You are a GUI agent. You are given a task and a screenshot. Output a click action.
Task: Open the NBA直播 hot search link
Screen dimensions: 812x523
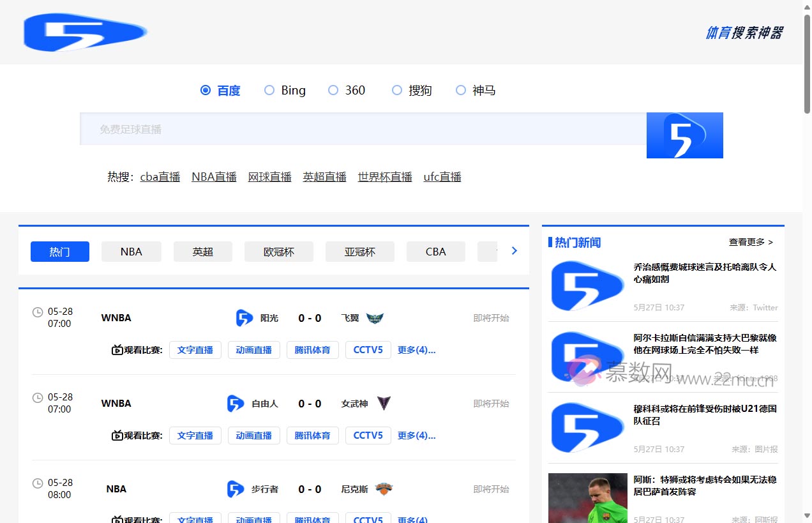[214, 177]
